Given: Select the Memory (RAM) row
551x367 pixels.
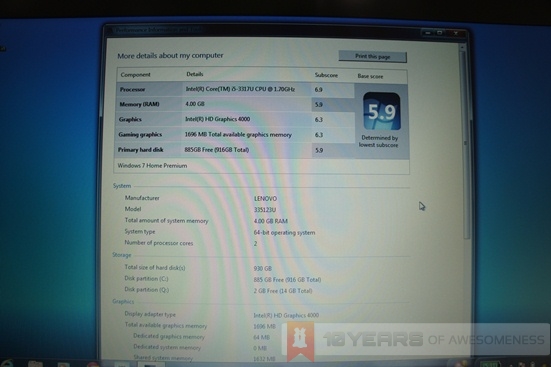Looking at the screenshot, I should pyautogui.click(x=235, y=104).
